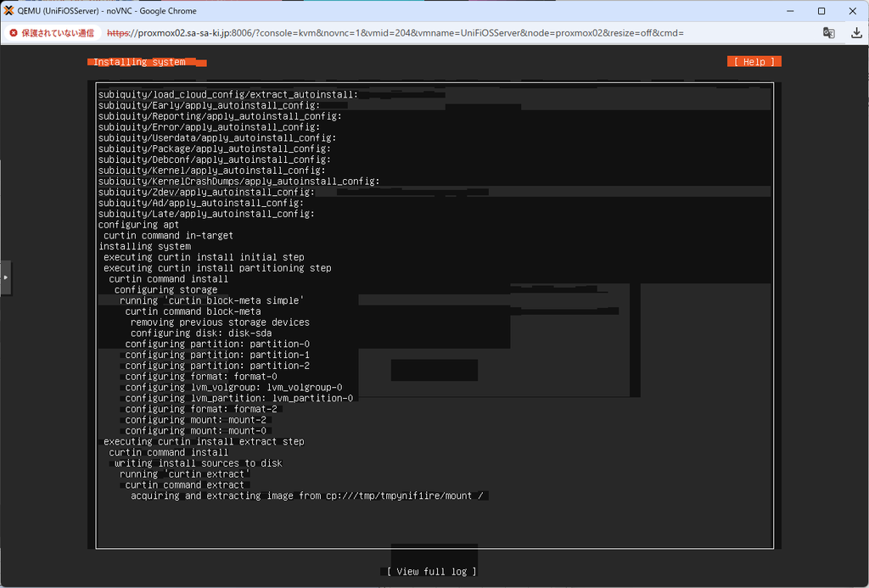Click the 'configuring apt' log line
This screenshot has height=588, width=869.
pyautogui.click(x=138, y=225)
